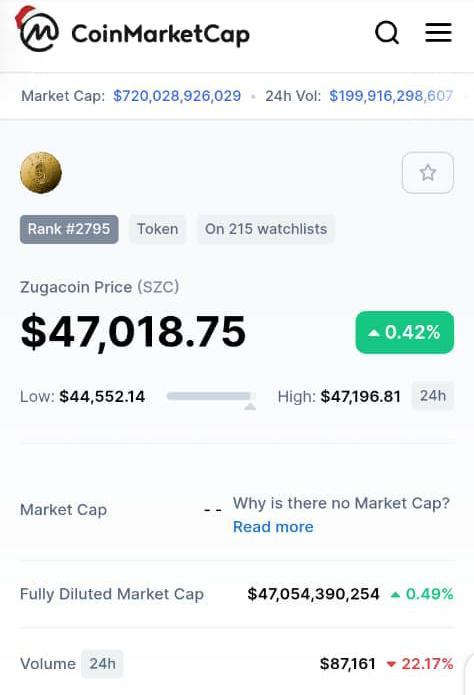Viewport: 474px width, 695px height.
Task: Click On 215 watchlists tag
Action: [x=266, y=229]
